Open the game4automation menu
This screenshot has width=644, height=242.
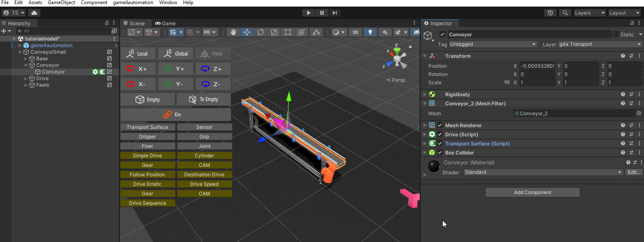pos(133,2)
